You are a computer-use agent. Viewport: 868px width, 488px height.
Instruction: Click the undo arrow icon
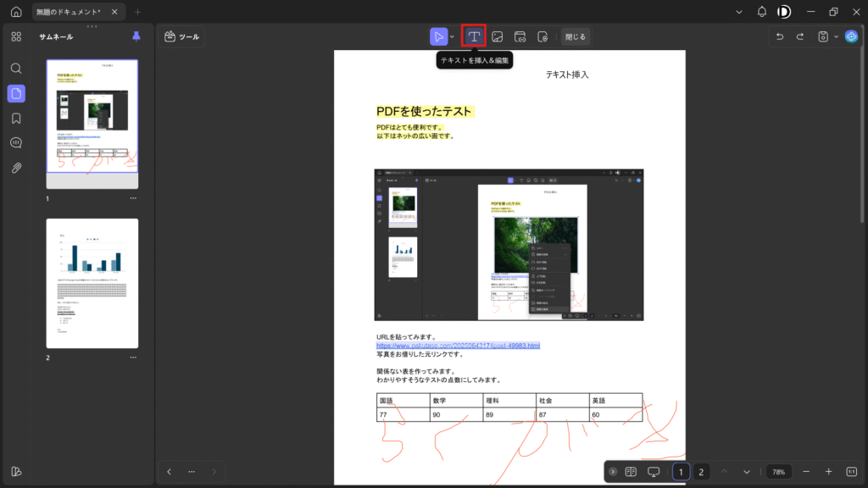point(780,36)
